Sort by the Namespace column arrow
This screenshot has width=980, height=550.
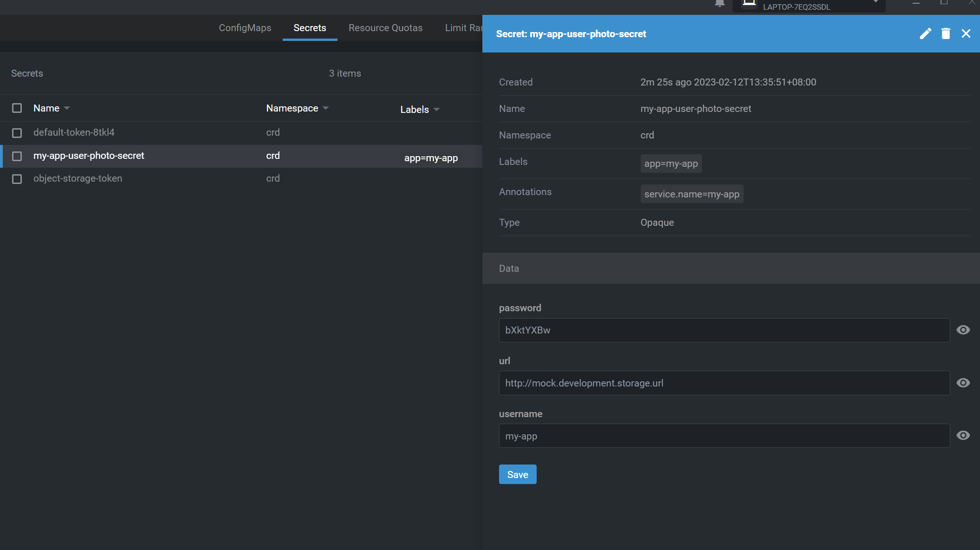325,108
